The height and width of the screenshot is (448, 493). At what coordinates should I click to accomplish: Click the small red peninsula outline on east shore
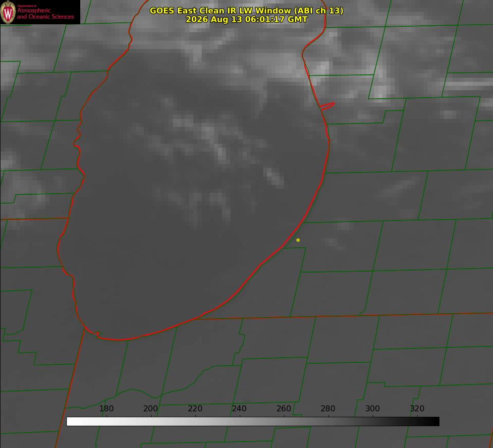[327, 106]
